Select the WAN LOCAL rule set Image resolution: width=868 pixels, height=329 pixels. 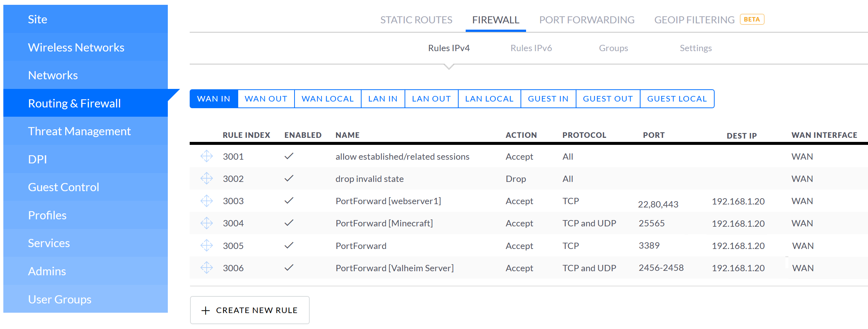(327, 99)
